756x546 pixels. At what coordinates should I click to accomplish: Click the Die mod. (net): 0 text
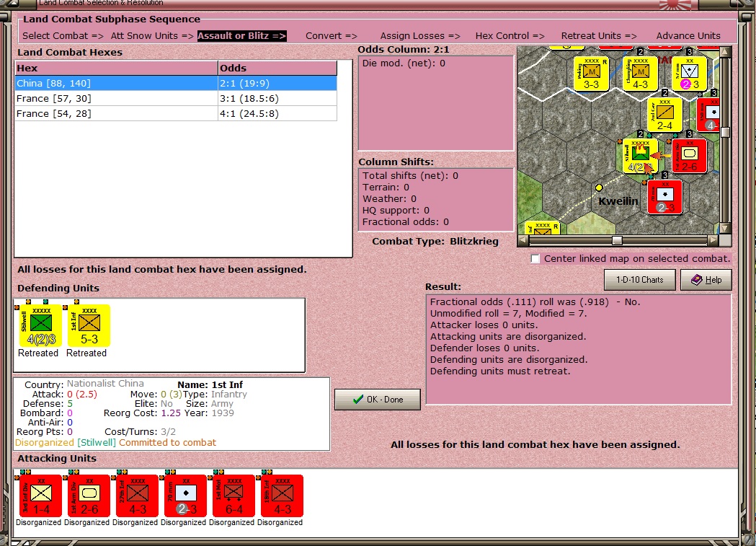tap(404, 63)
